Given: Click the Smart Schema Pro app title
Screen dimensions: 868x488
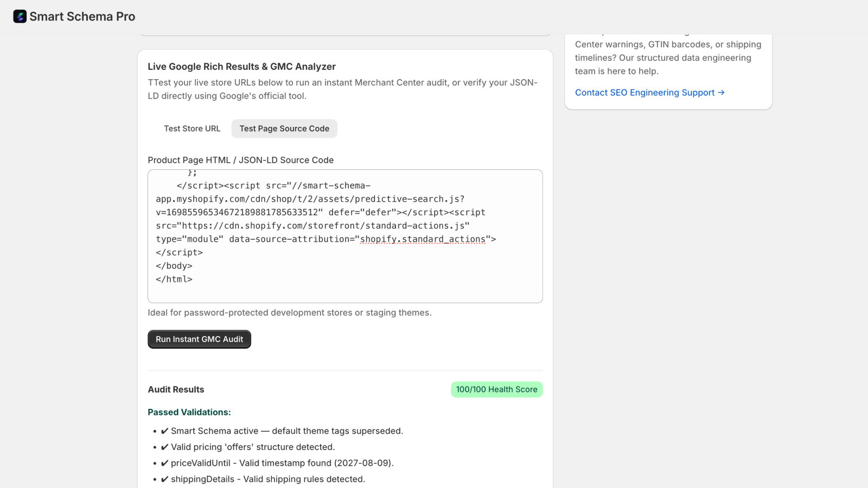Looking at the screenshot, I should (x=82, y=16).
